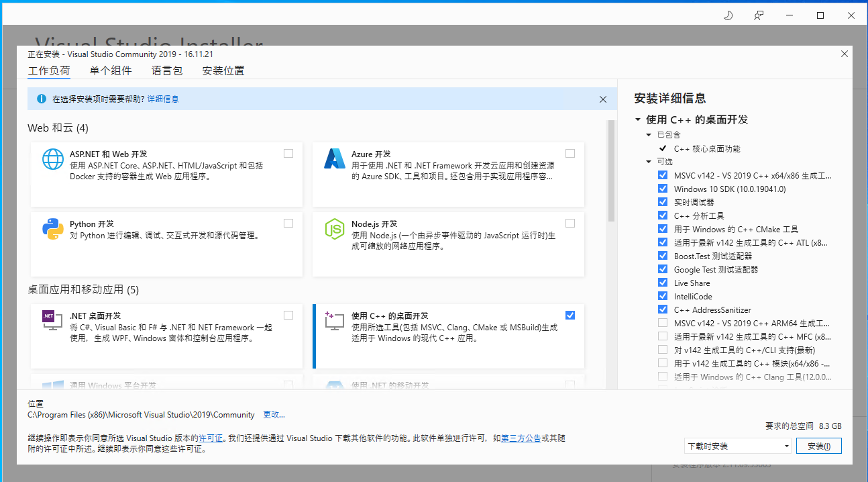Open the 许可证 link
The image size is (868, 482).
tap(211, 438)
